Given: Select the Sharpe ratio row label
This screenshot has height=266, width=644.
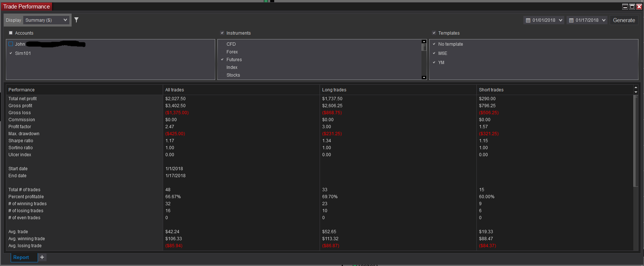Looking at the screenshot, I should point(21,141).
